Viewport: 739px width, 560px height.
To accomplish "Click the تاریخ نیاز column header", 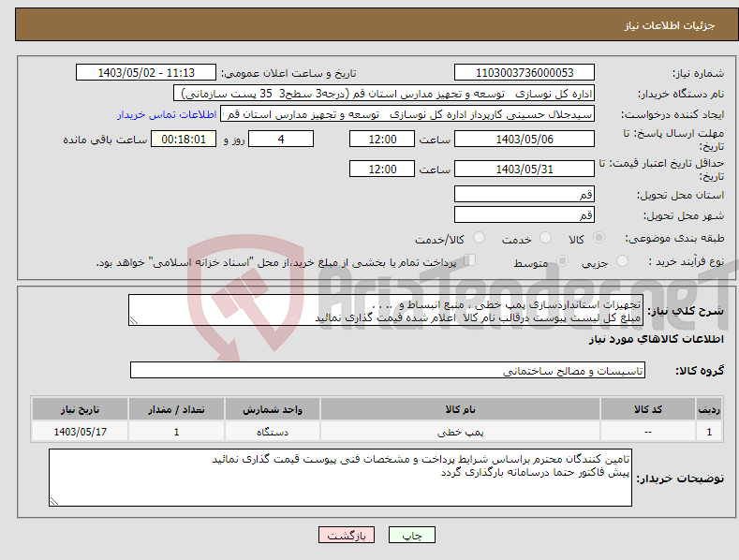I will pyautogui.click(x=80, y=409).
